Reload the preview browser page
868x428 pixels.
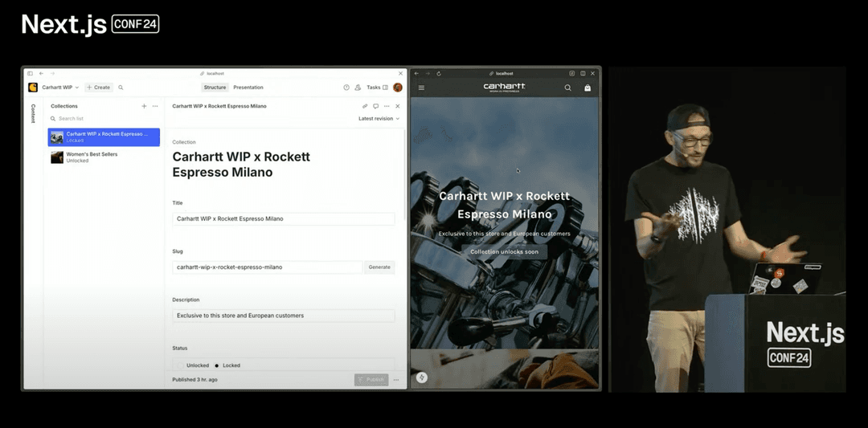coord(439,73)
